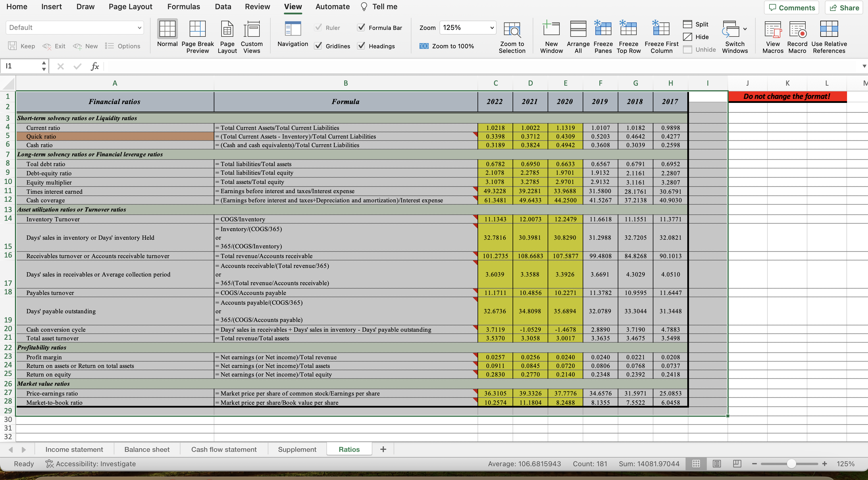Viewport: 868px width, 480px height.
Task: Click zoom in plus button
Action: tap(825, 464)
